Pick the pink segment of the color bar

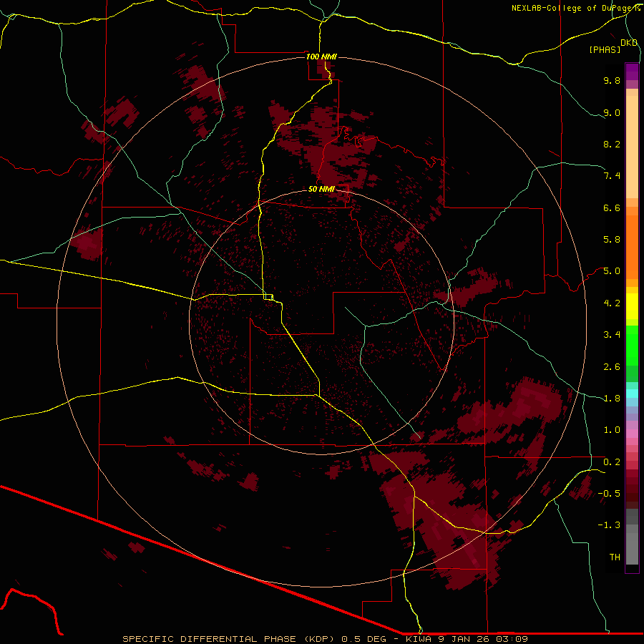tap(632, 434)
